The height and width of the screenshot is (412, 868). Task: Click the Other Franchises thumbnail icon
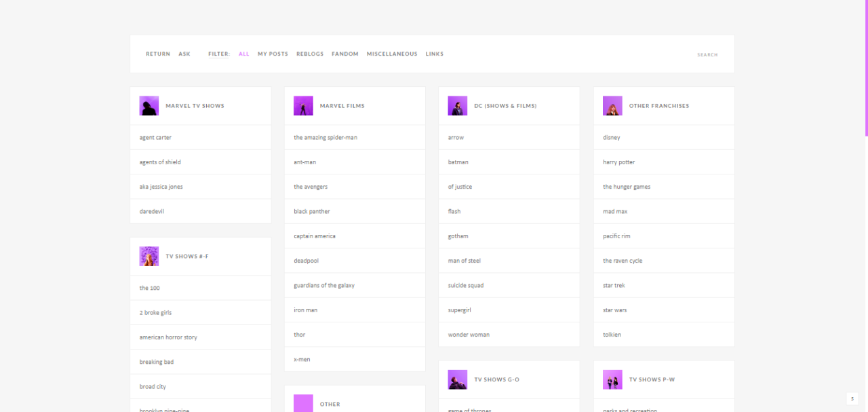(612, 106)
